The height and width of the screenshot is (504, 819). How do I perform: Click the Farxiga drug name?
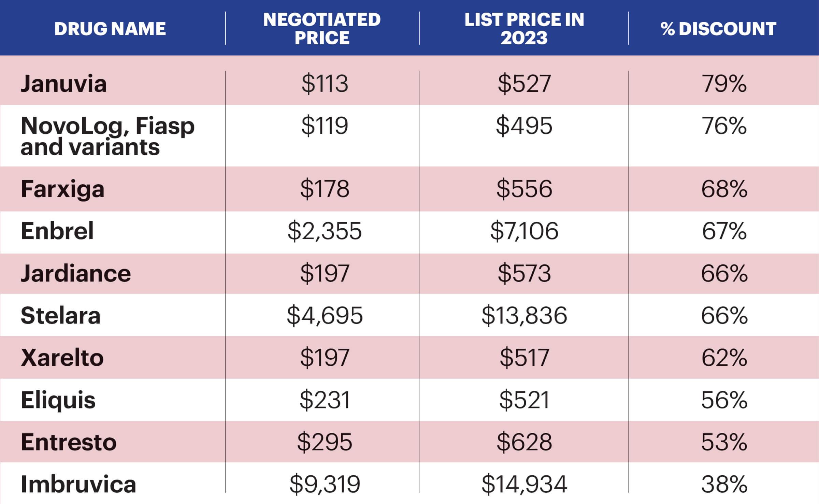pos(62,189)
